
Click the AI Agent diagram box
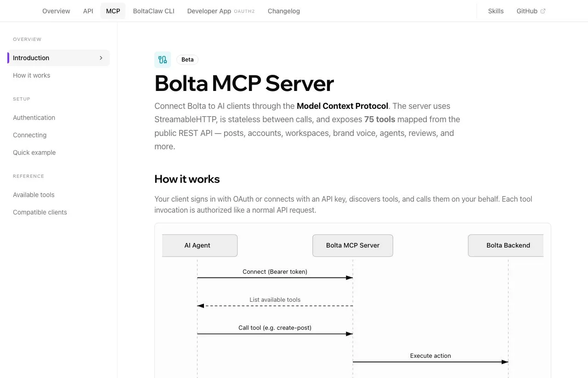(200, 245)
